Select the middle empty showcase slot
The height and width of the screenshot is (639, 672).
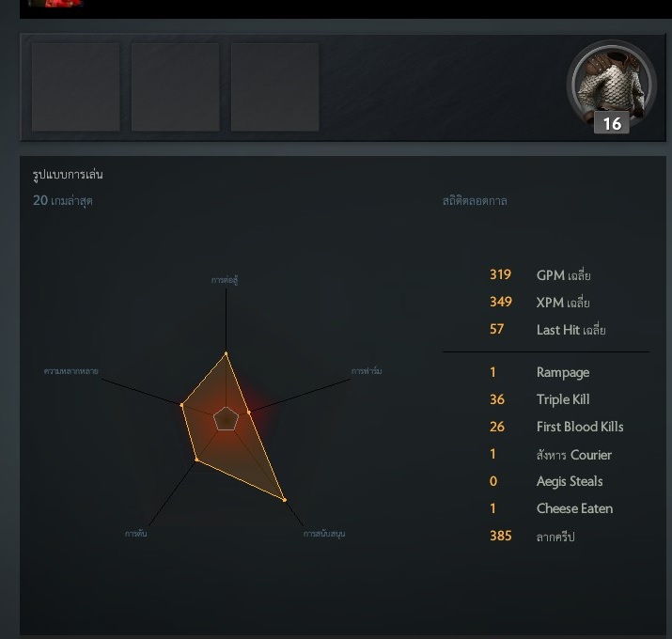pos(176,87)
